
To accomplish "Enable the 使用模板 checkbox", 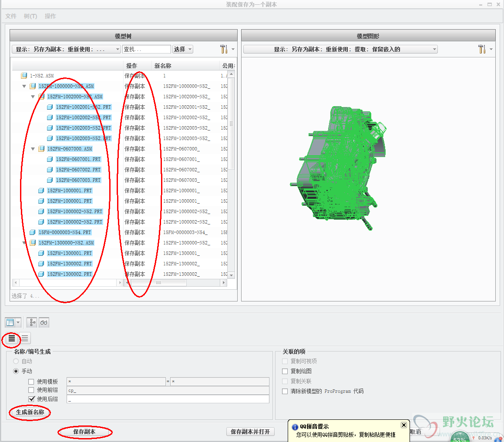I will click(31, 382).
